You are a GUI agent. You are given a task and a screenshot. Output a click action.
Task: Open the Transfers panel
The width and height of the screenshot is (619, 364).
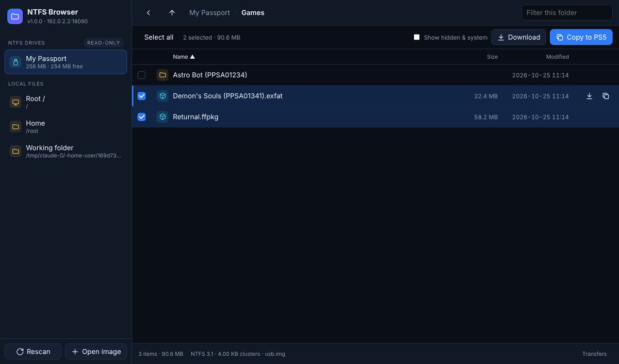(594, 354)
